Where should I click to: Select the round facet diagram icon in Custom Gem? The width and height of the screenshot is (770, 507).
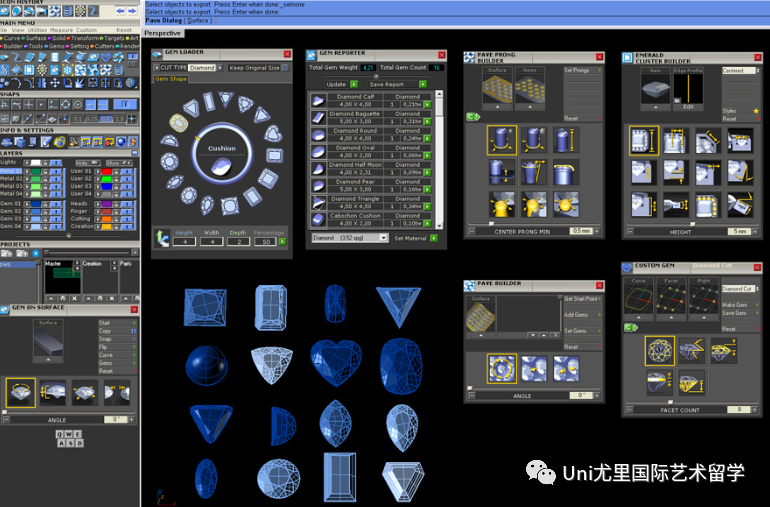tap(659, 350)
